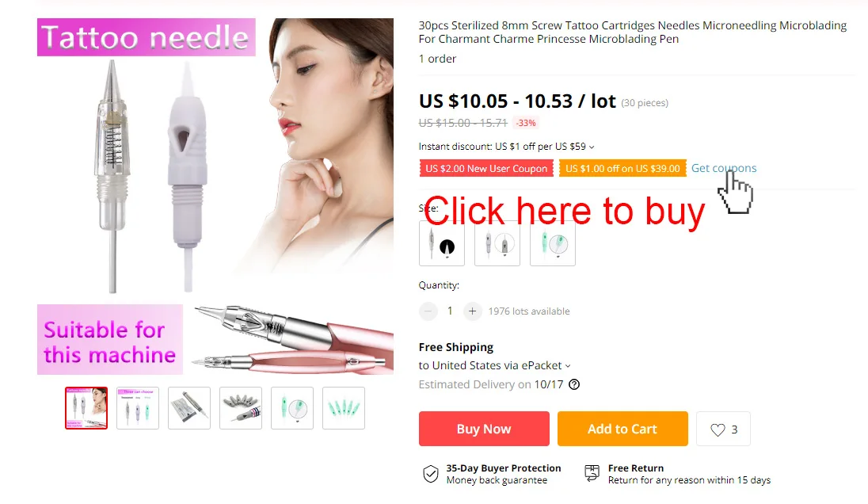Open estimated delivery help question mark
The image size is (868, 504).
[574, 384]
